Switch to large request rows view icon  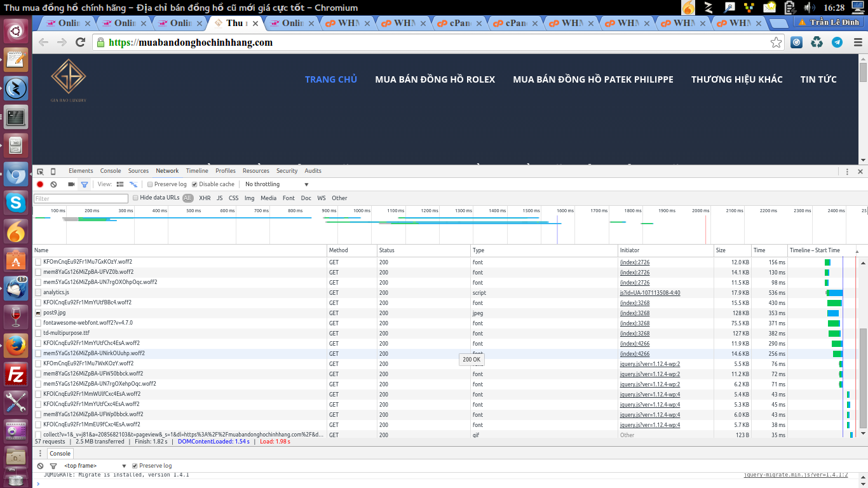point(120,184)
